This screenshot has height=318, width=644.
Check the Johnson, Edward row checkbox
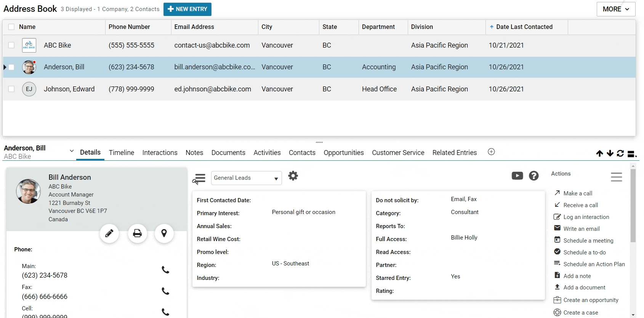tap(11, 89)
